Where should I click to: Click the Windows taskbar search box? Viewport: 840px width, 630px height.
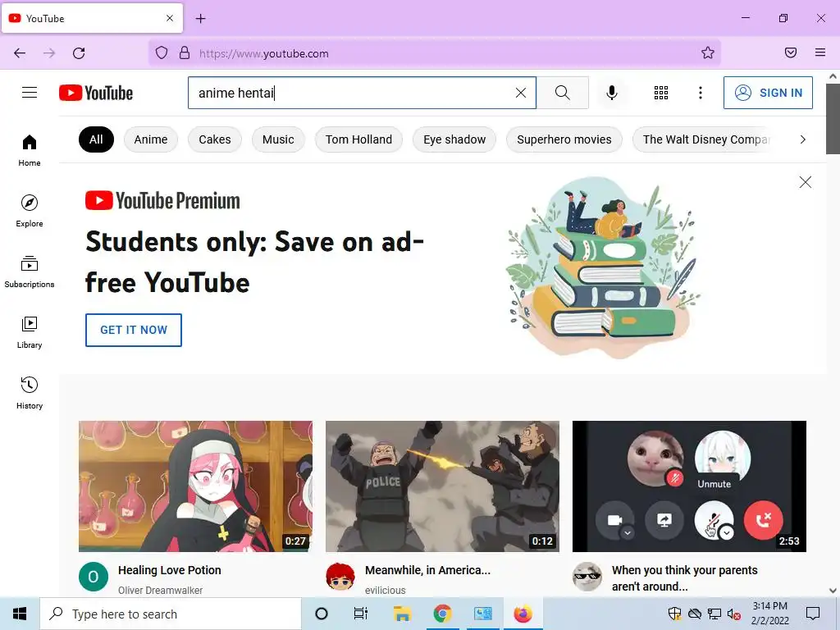click(171, 614)
